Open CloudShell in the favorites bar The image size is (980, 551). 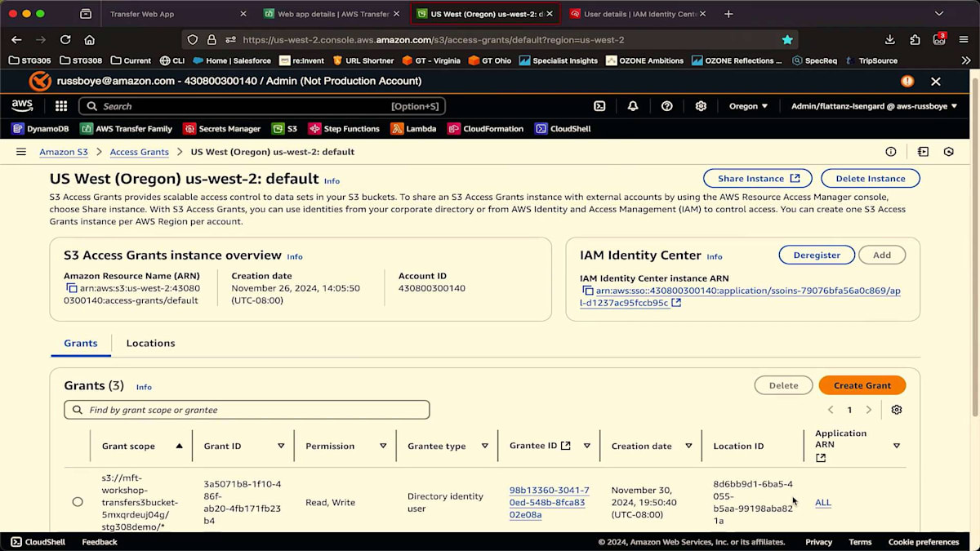click(x=563, y=129)
